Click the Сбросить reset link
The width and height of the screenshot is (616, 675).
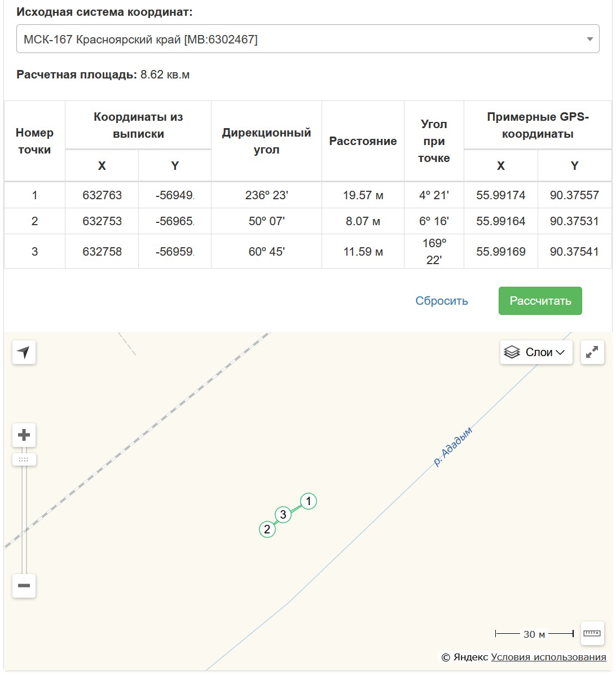442,301
